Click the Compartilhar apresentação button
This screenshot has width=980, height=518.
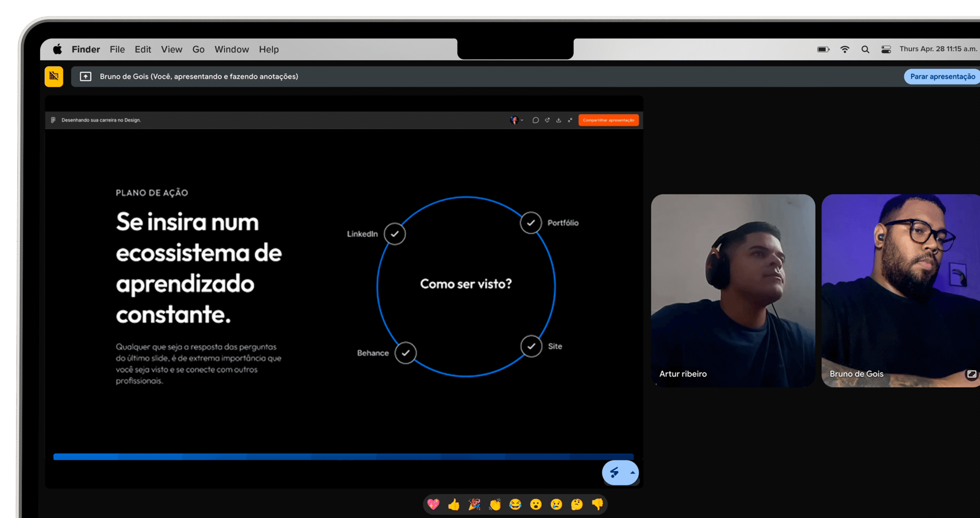pos(609,120)
